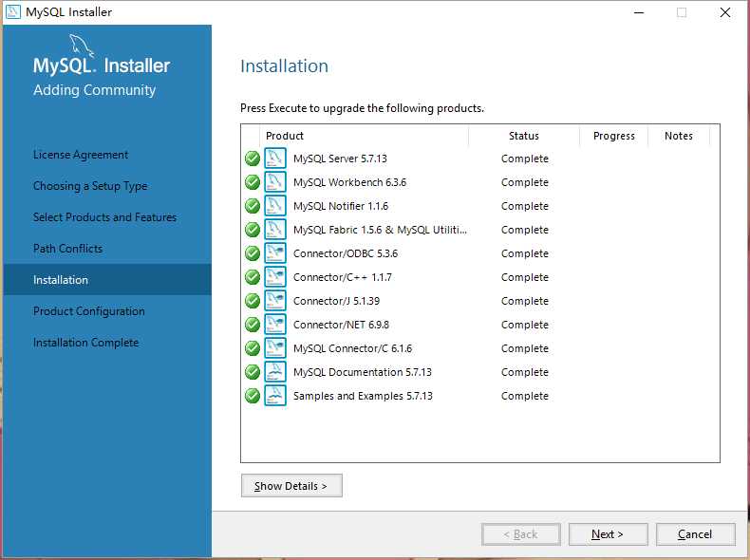Click the Connector/J 5.1.39 product icon
750x560 pixels.
275,301
